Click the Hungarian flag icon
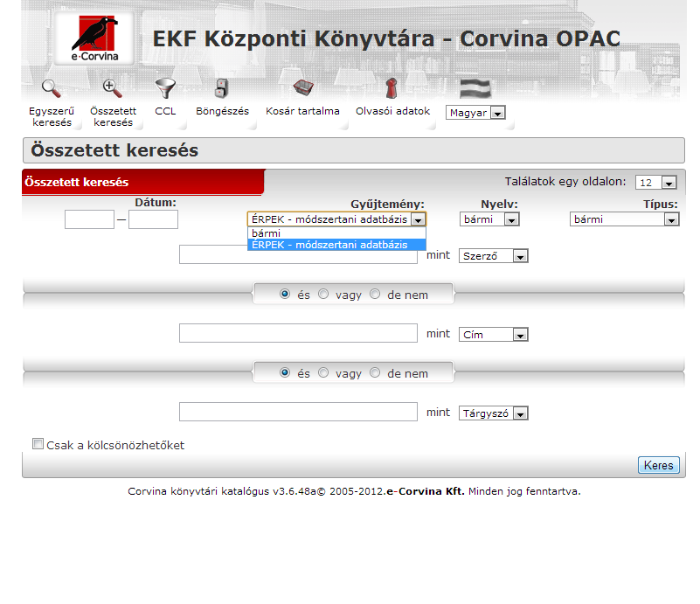Screen dimensions: 700x604 (x=475, y=88)
